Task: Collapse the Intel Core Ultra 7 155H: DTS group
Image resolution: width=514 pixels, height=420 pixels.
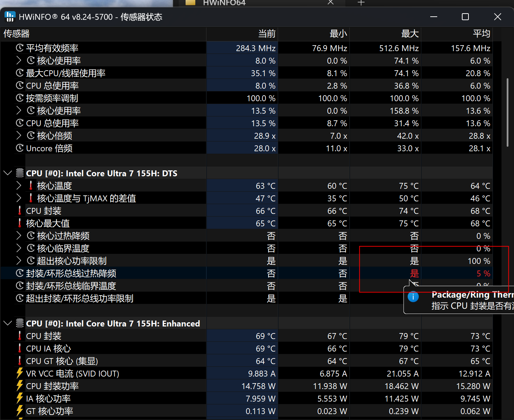Action: (8, 173)
